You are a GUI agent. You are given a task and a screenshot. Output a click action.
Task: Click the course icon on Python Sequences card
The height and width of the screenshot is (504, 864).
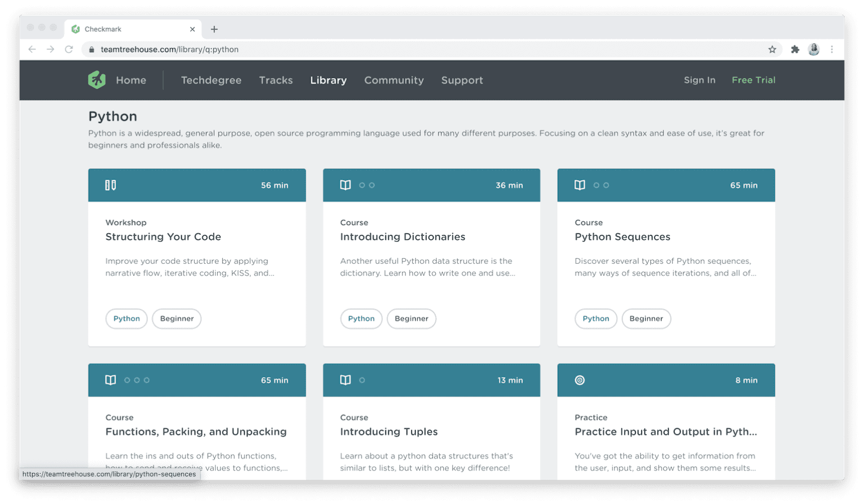[579, 184]
